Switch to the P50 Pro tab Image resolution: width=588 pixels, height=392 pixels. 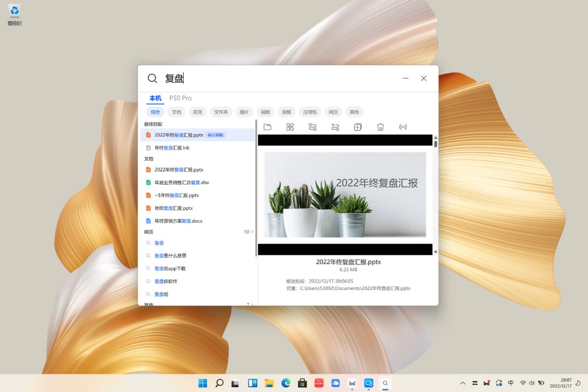click(180, 98)
